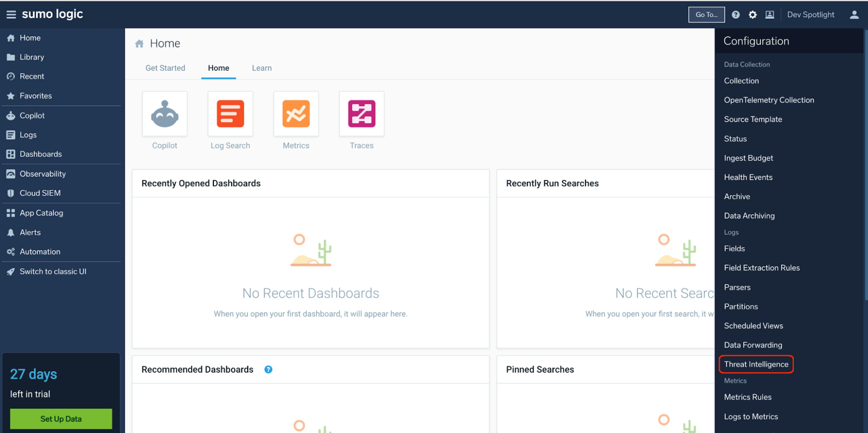Open Field Extraction Rules
868x433 pixels.
(762, 268)
